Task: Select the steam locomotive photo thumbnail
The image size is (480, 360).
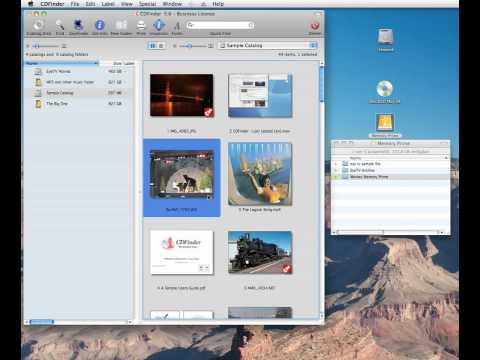Action: [x=260, y=252]
